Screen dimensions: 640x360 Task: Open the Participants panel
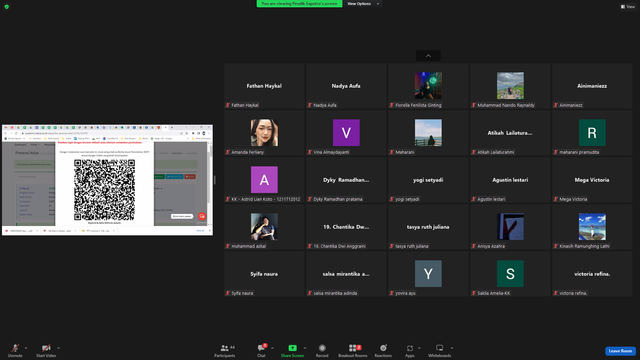point(225,350)
